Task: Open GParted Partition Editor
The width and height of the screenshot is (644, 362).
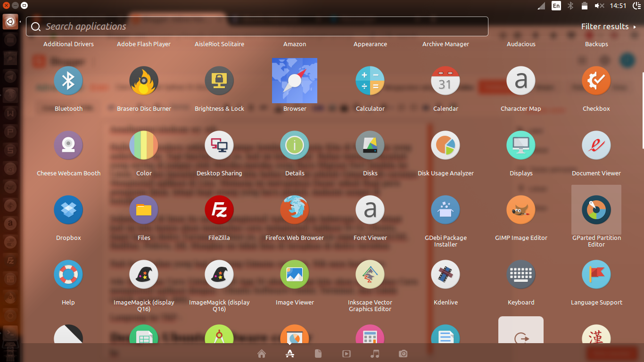Action: tap(596, 210)
